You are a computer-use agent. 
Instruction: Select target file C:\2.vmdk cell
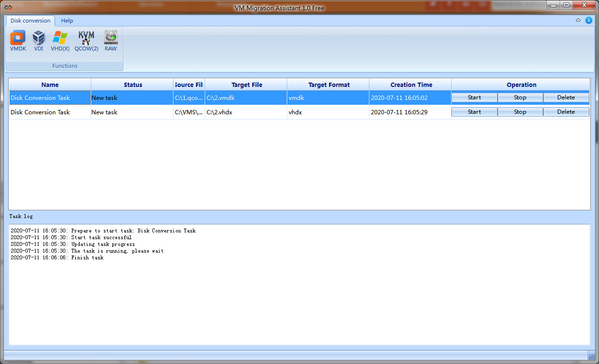point(246,97)
